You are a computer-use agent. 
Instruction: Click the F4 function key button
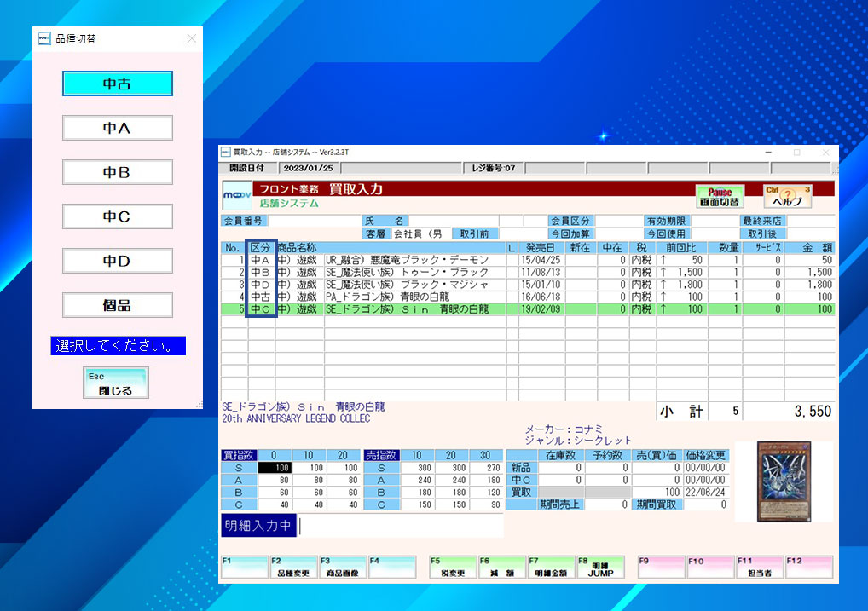point(392,568)
